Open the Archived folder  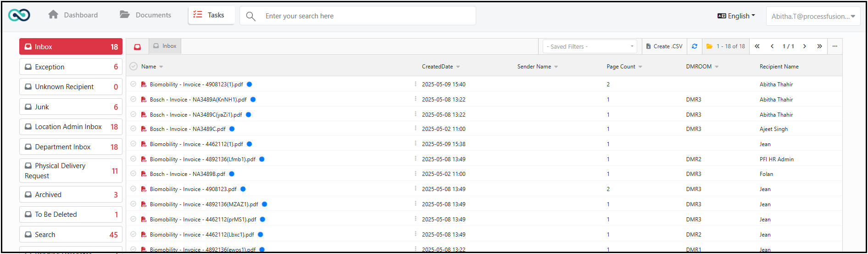pos(71,195)
